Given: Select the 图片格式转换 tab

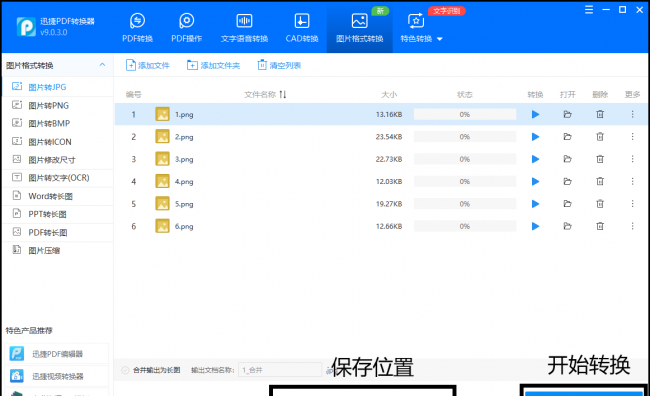Looking at the screenshot, I should (359, 28).
